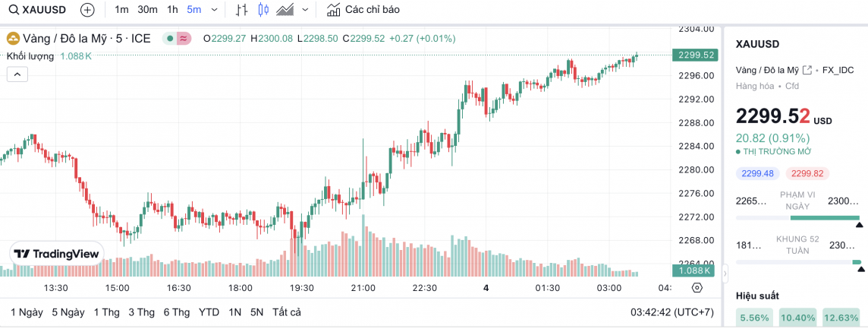
Task: Click the XAUUSD symbol search icon
Action: point(14,10)
